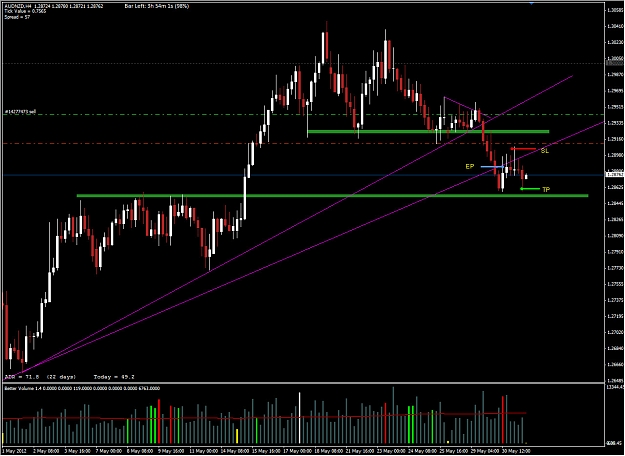
Task: Click the 1 May 2012 date label
Action: pyautogui.click(x=14, y=451)
